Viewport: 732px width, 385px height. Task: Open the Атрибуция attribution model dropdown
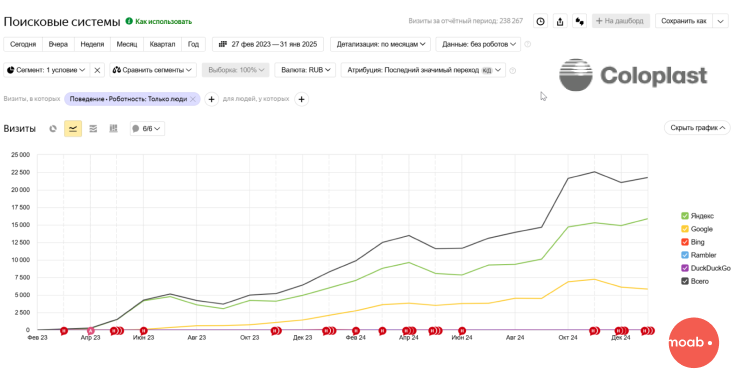pos(423,70)
